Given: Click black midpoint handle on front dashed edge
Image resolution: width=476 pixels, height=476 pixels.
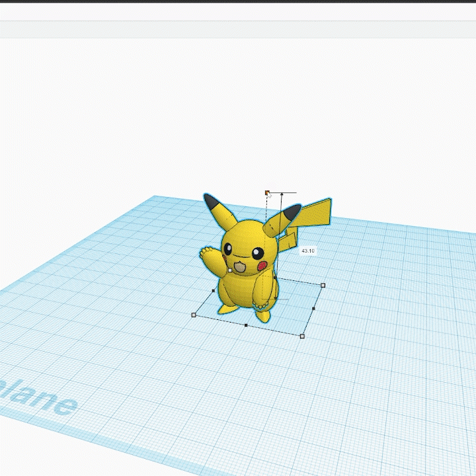Looking at the screenshot, I should [246, 325].
